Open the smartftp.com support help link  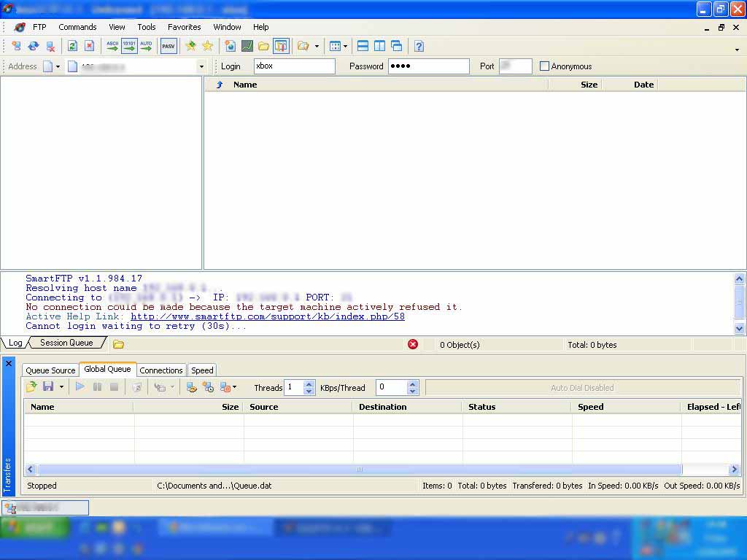coord(268,316)
